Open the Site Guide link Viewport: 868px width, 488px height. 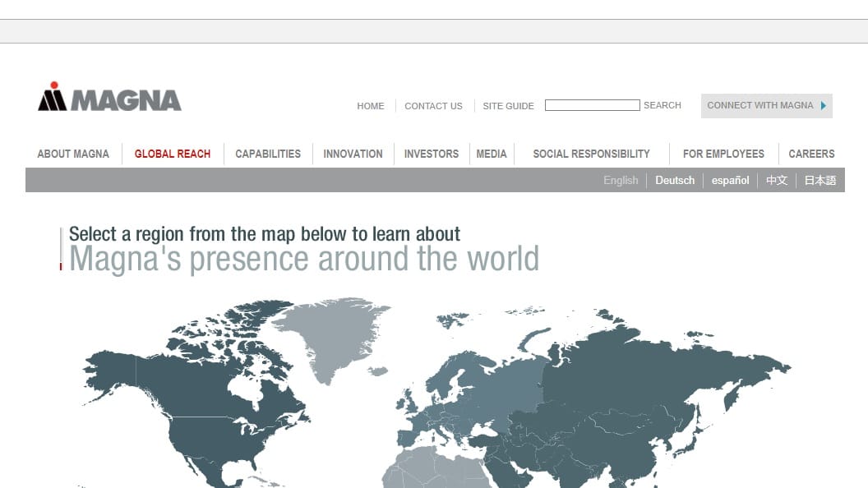pyautogui.click(x=508, y=106)
